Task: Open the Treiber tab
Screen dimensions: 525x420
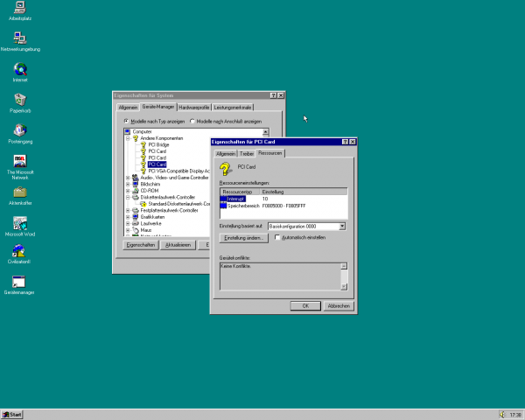Action: [247, 154]
